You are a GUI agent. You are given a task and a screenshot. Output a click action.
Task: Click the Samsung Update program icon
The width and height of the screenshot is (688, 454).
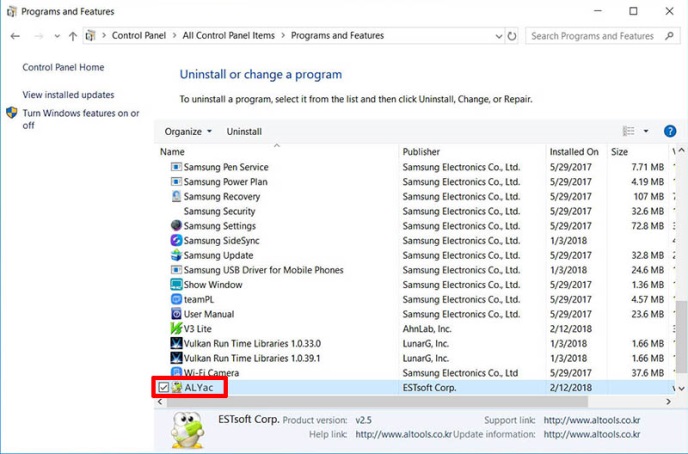[x=176, y=255]
